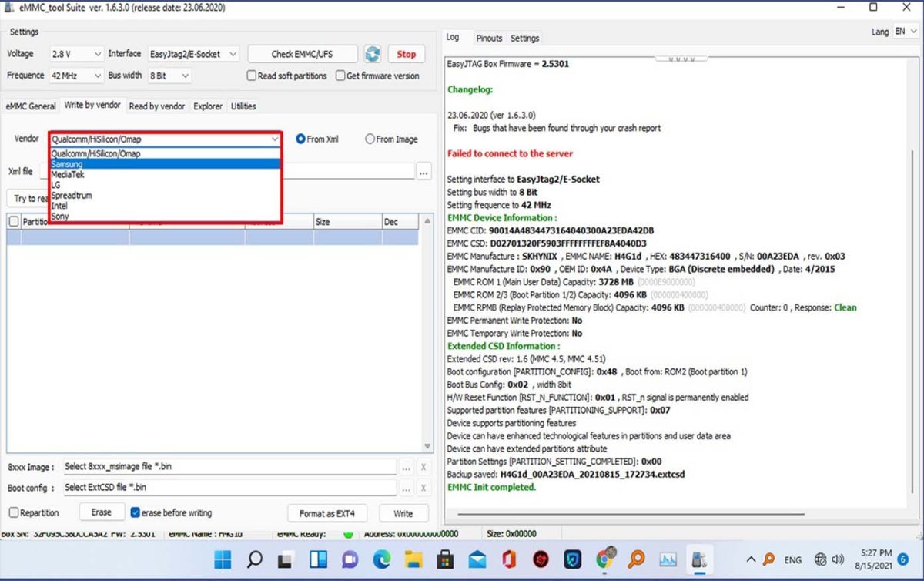The height and width of the screenshot is (581, 924).
Task: Open the Frequence dropdown
Action: [75, 76]
